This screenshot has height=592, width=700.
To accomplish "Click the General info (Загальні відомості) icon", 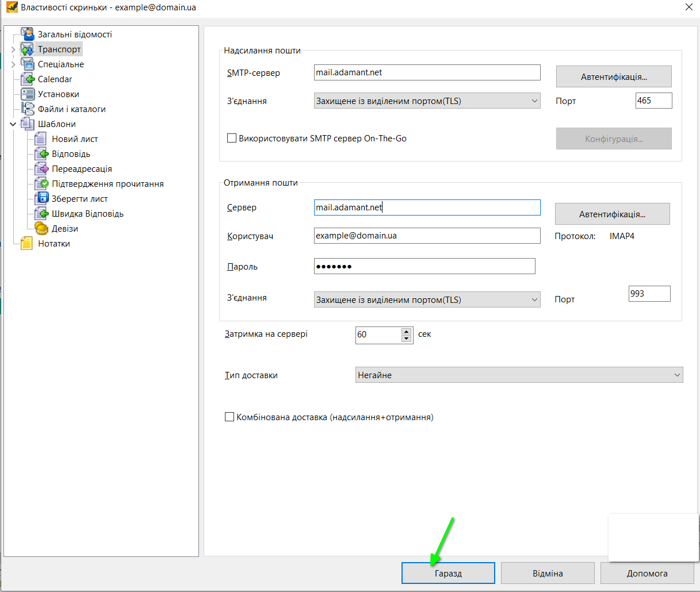I will [28, 34].
